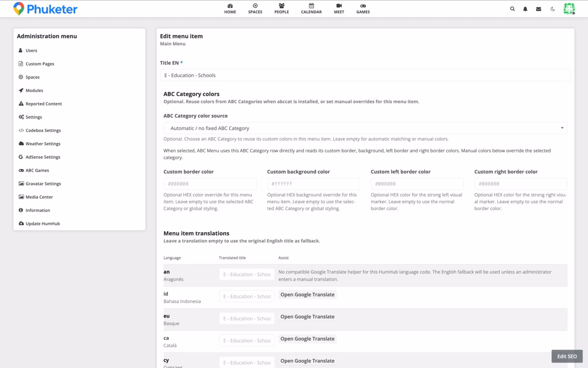This screenshot has width=588, height=368.
Task: Open the user profile avatar menu
Action: tap(569, 9)
